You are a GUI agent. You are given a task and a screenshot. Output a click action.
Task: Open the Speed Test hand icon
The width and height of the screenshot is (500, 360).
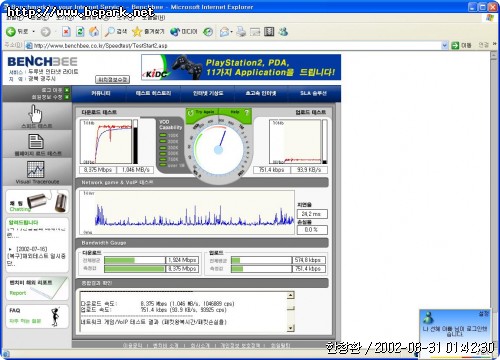pyautogui.click(x=35, y=114)
